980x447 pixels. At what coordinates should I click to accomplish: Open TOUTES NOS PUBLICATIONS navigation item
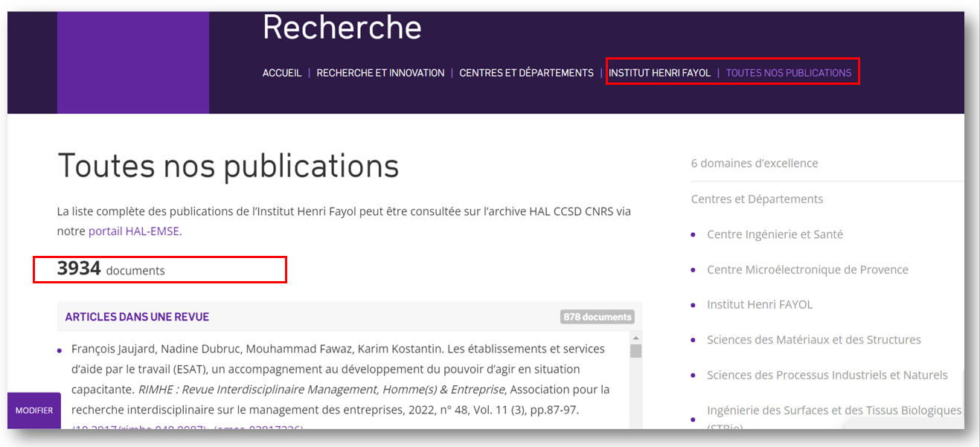[x=789, y=73]
